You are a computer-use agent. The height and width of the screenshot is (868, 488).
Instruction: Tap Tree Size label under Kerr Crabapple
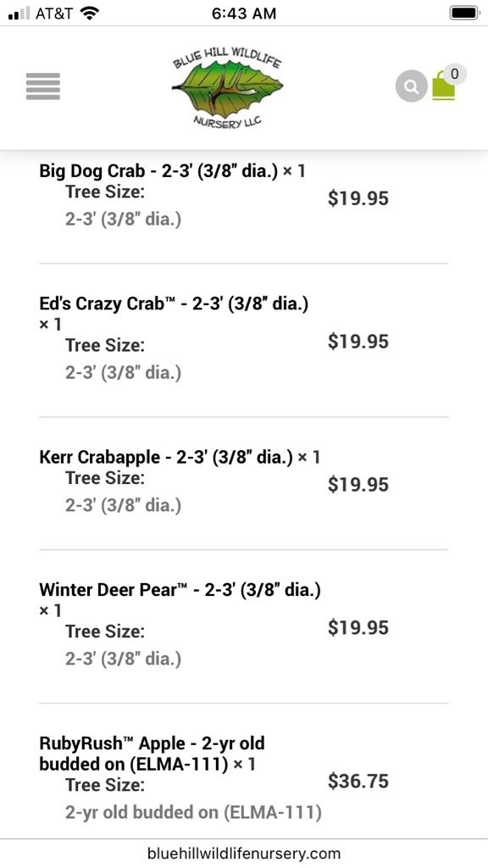point(104,478)
